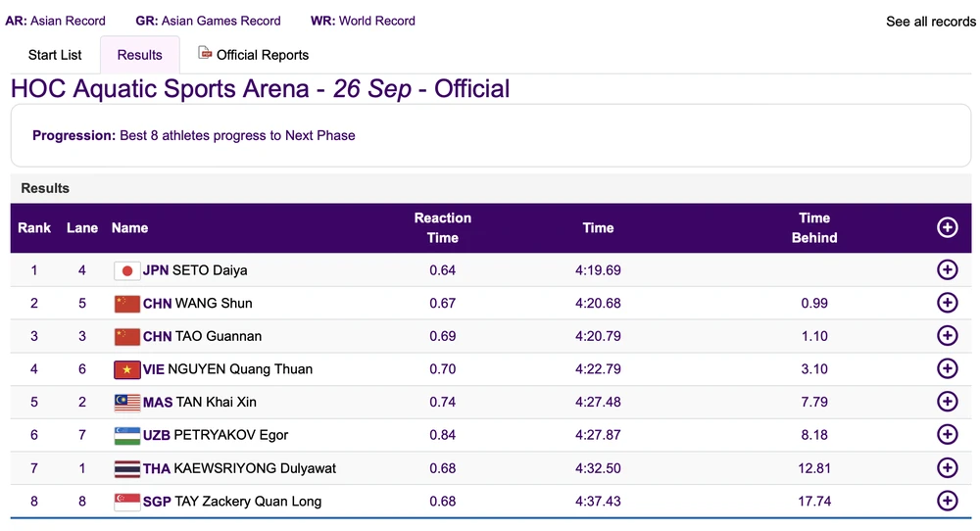Expand details for SETO Daiya row
Image resolution: width=980 pixels, height=531 pixels.
(x=947, y=270)
